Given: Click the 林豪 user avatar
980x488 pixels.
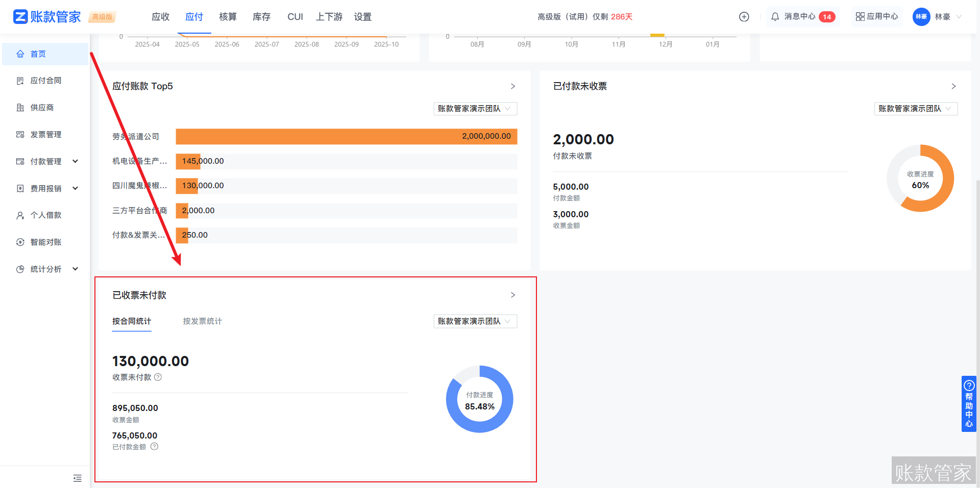Looking at the screenshot, I should pyautogui.click(x=921, y=16).
